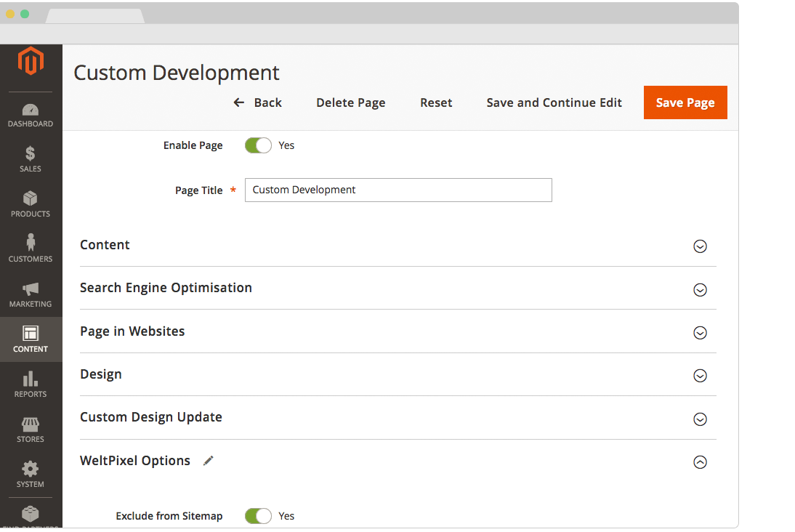
Task: Open the Sales dollar icon
Action: coord(31,154)
